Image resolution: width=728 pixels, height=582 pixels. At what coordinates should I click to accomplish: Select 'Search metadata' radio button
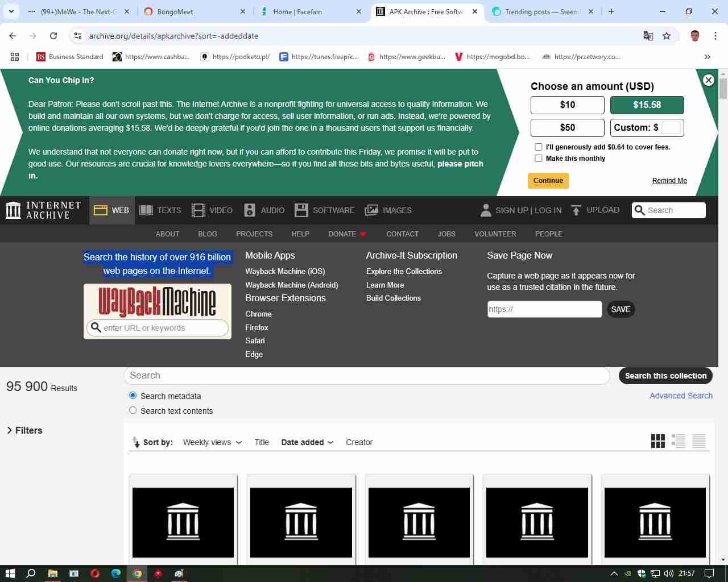(133, 396)
